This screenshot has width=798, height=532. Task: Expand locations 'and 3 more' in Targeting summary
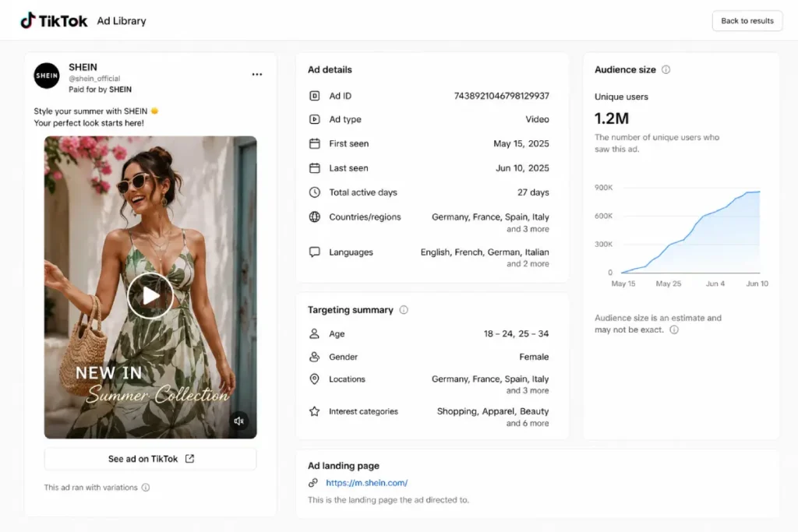pos(528,390)
